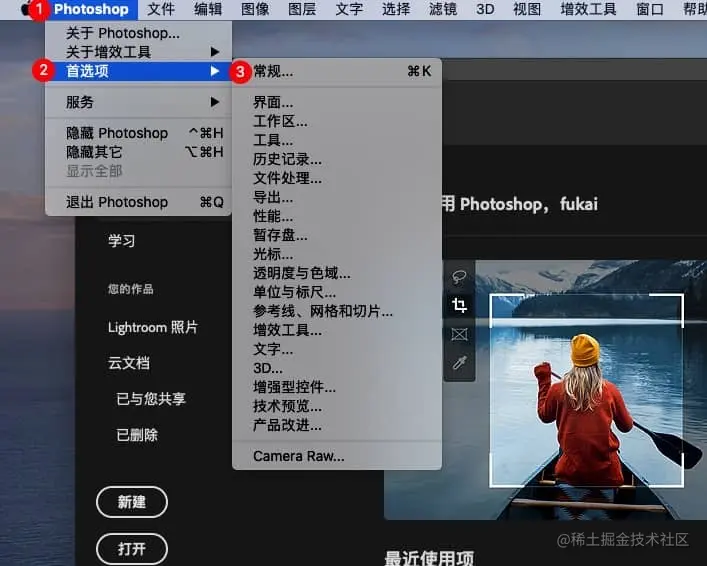
Task: Open 界面... preferences
Action: [x=337, y=102]
